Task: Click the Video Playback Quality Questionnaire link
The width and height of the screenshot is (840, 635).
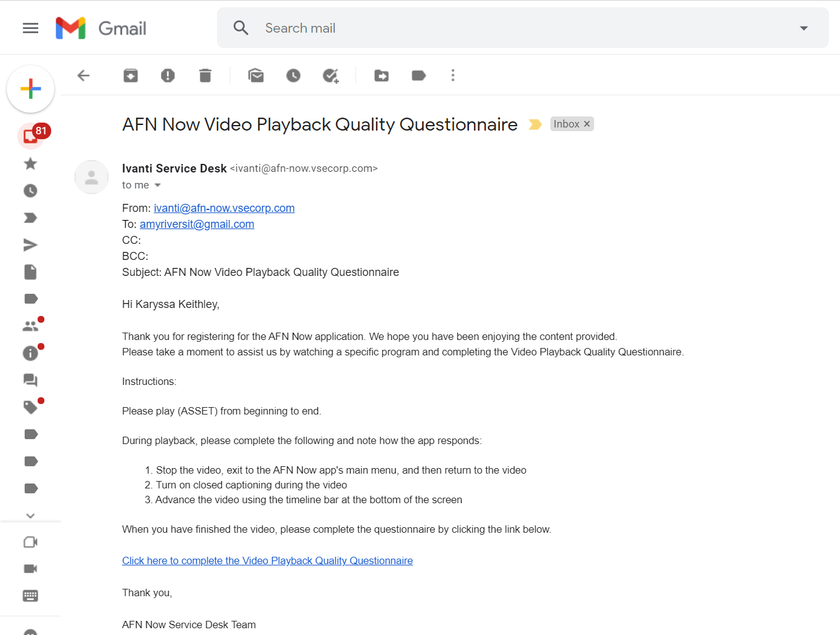Action: [267, 560]
